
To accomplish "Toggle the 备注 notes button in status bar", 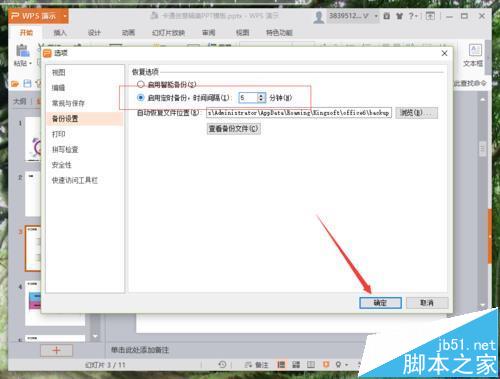I will point(257,365).
